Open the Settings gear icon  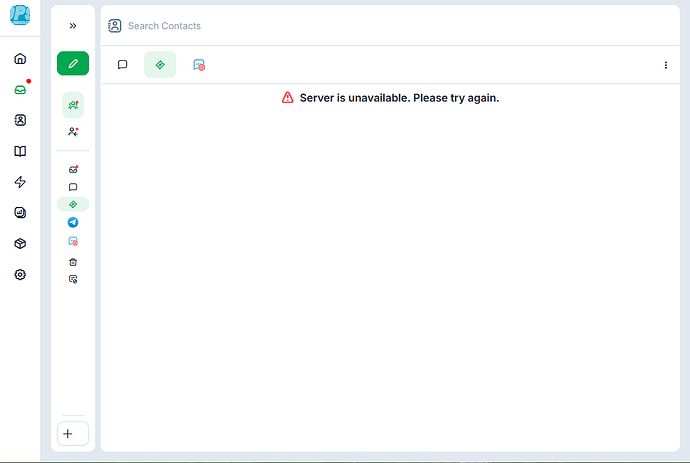pyautogui.click(x=20, y=275)
